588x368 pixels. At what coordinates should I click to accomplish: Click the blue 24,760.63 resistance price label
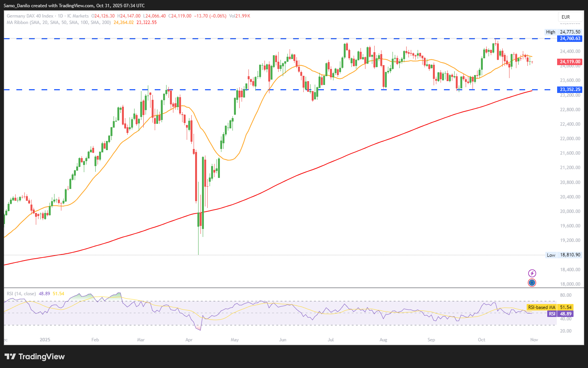[570, 38]
